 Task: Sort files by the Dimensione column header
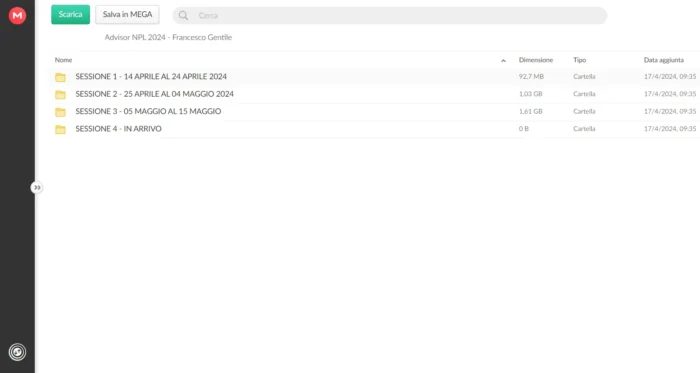point(536,60)
